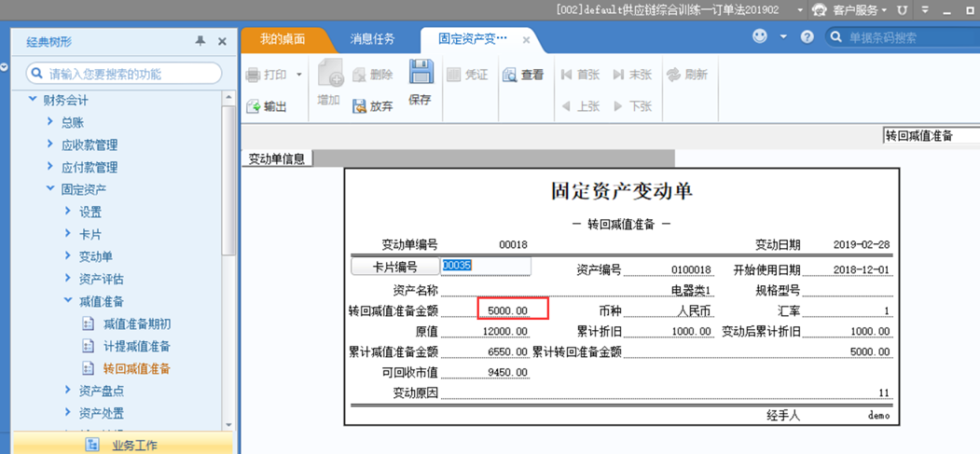980x454 pixels.
Task: Expand the 设置 tree node
Action: (x=67, y=211)
